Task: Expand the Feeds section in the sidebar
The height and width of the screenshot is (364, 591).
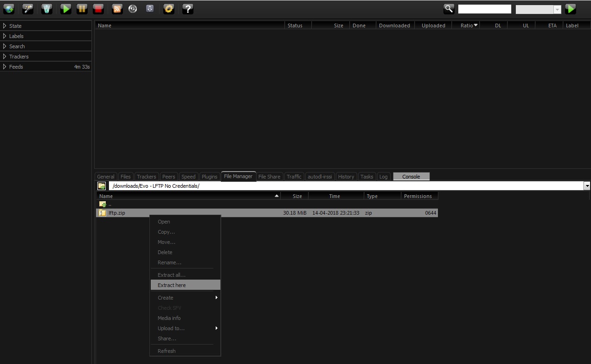Action: point(16,66)
